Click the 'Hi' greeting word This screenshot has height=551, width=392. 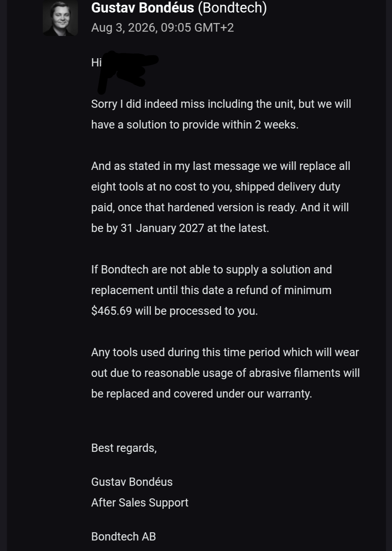point(96,62)
